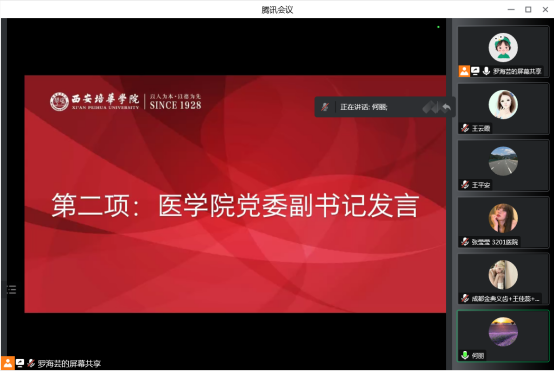Click the white microphone icon on first participant tile
This screenshot has height=371, width=554.
[486, 71]
